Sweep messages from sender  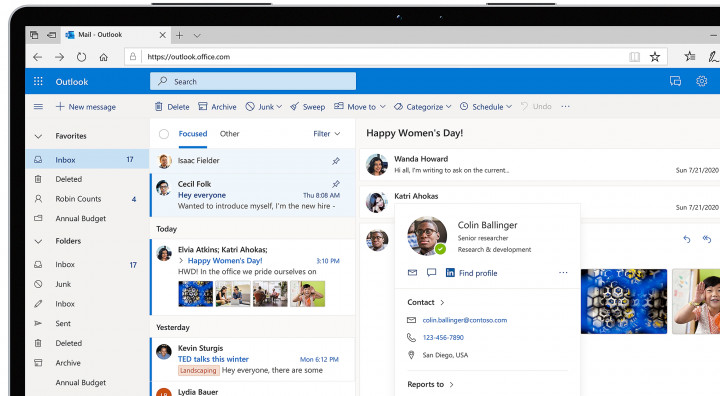click(308, 107)
